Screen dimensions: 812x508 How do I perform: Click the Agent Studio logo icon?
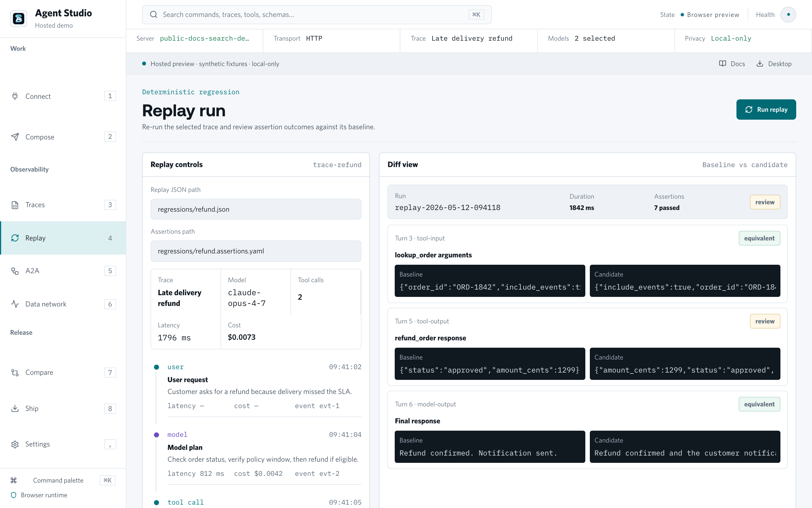[18, 18]
